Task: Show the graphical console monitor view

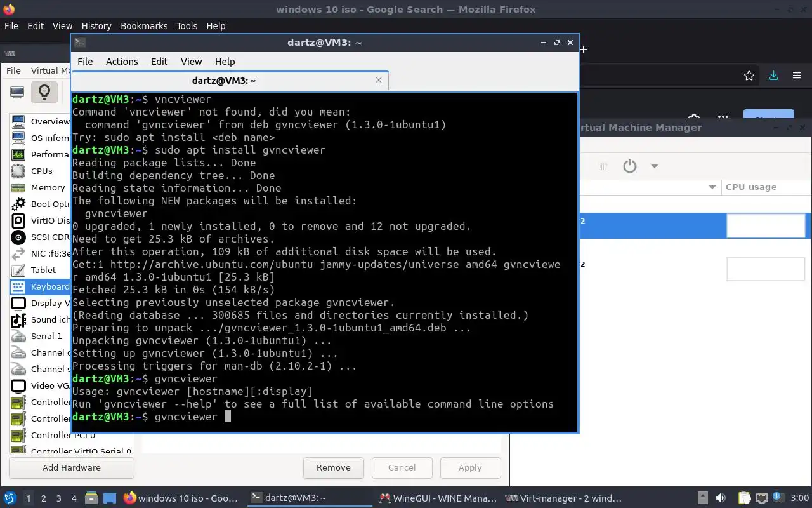Action: (17, 92)
